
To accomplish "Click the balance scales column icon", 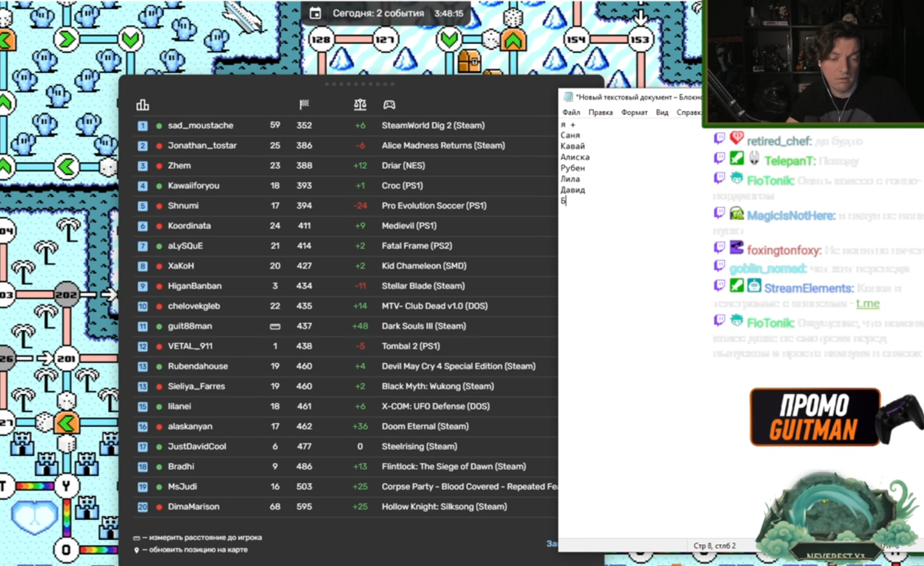I will point(360,105).
